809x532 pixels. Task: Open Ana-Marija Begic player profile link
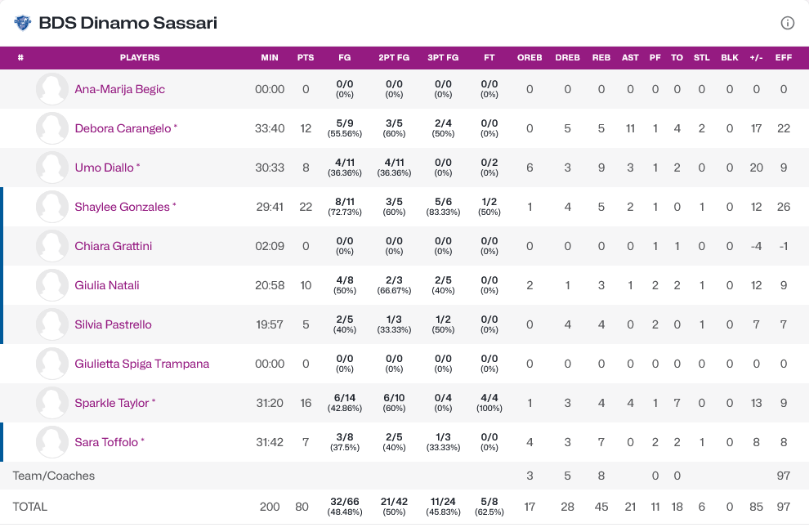[x=119, y=89]
